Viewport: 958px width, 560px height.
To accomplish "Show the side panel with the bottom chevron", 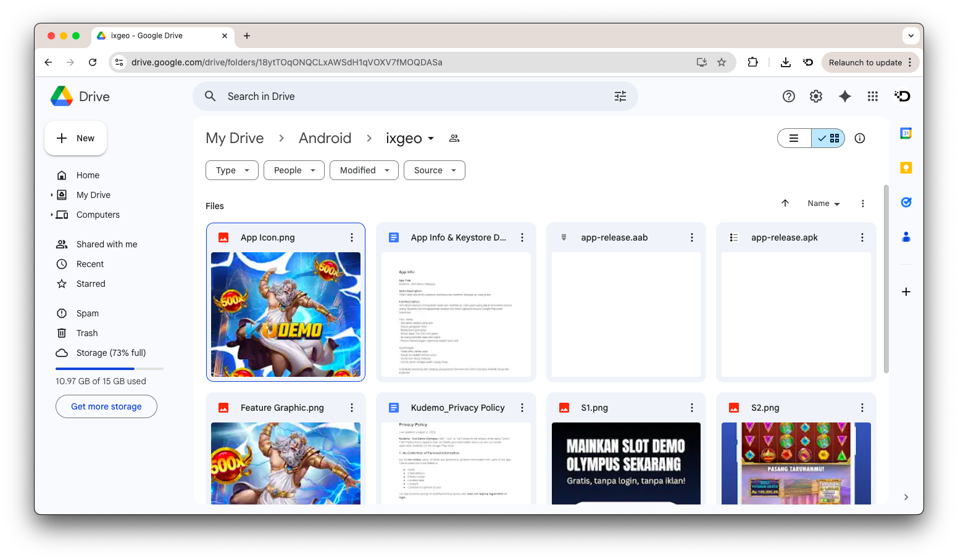I will 906,497.
